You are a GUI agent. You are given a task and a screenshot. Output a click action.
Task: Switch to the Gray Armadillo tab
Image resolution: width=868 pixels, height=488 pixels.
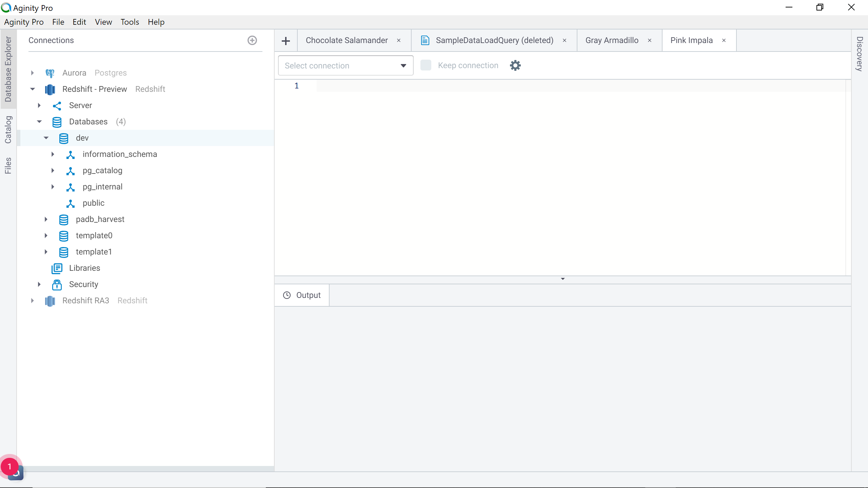tap(612, 40)
